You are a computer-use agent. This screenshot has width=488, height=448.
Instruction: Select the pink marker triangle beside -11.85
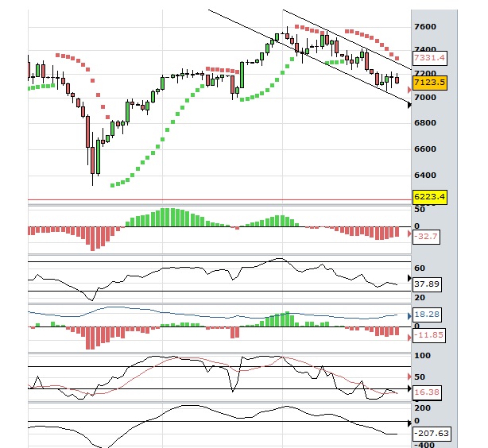(x=409, y=338)
